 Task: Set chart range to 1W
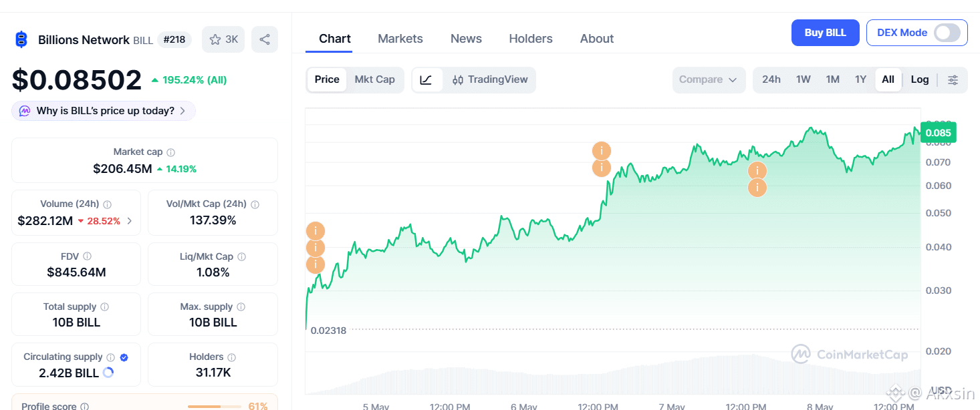click(x=804, y=79)
